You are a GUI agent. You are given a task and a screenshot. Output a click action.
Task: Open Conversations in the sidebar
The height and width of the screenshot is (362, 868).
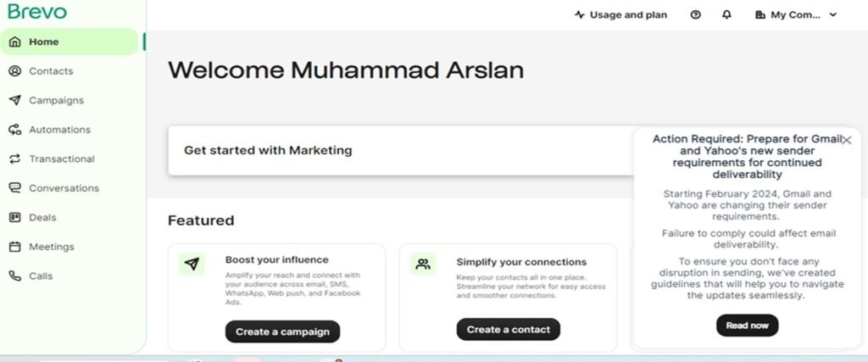pos(64,188)
